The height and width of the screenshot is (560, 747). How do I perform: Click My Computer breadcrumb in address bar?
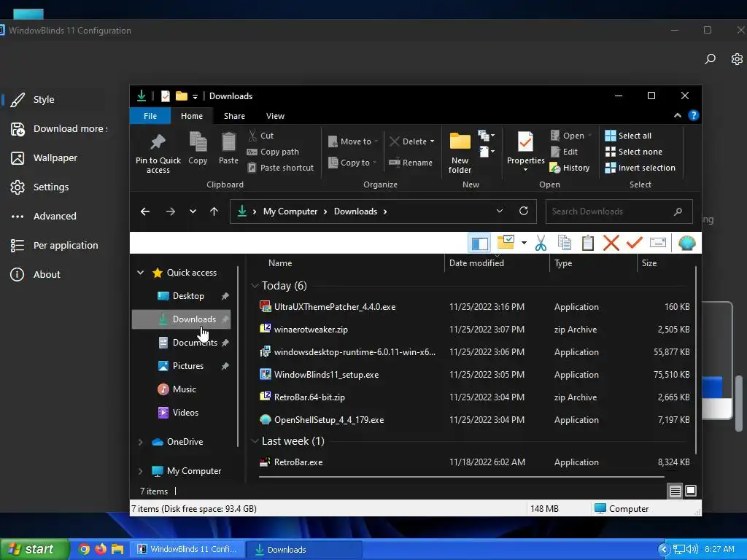(290, 211)
